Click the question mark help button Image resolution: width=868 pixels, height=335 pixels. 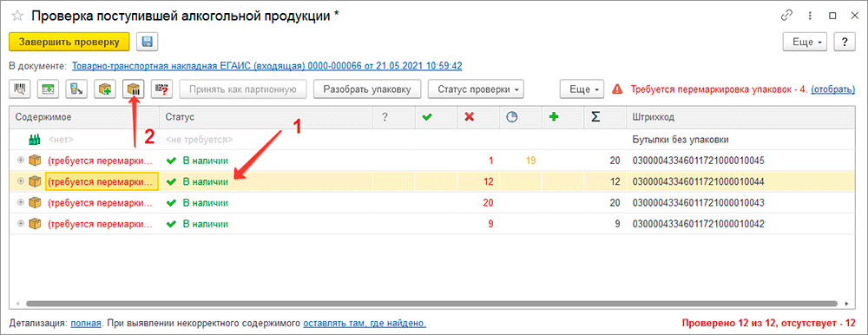pos(845,42)
